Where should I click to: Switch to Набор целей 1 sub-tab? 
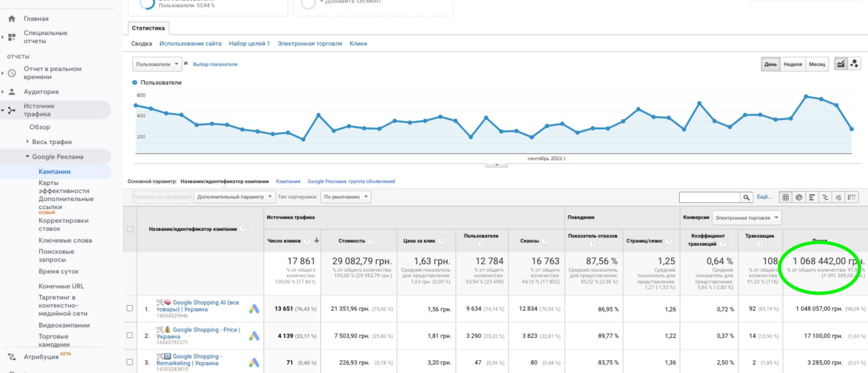[x=249, y=44]
